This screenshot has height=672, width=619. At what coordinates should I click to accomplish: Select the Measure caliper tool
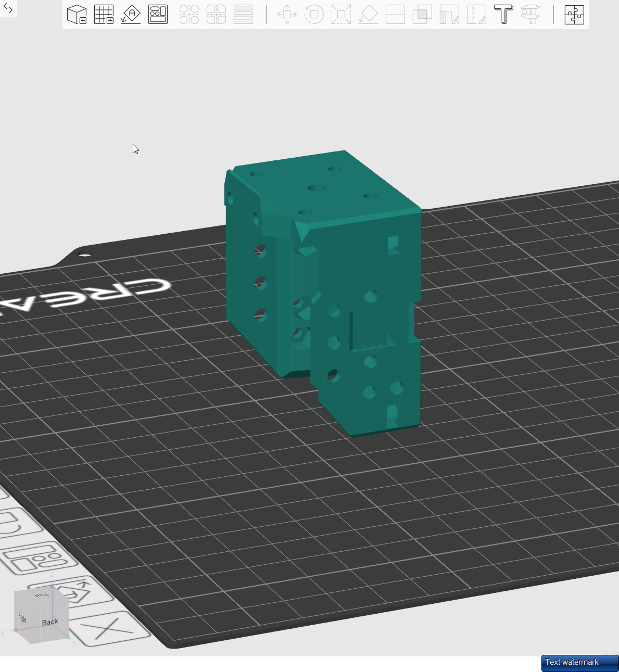point(530,15)
